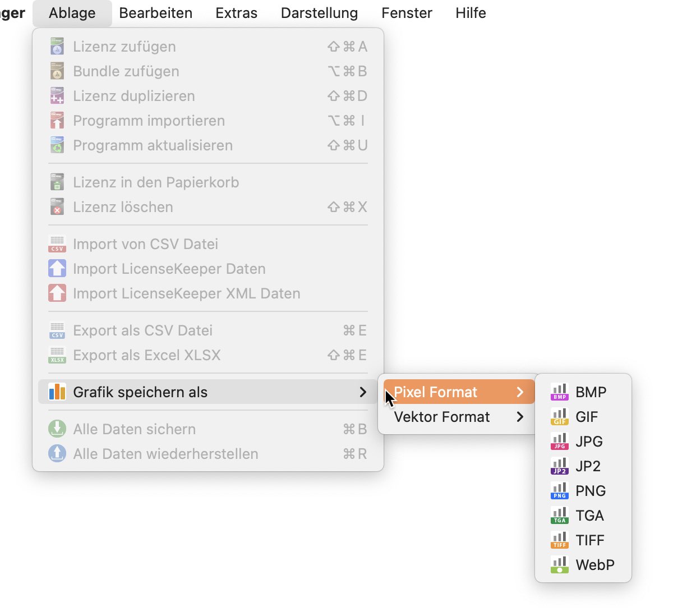The image size is (673, 616).
Task: Choose the JP2 format icon
Action: tap(559, 466)
